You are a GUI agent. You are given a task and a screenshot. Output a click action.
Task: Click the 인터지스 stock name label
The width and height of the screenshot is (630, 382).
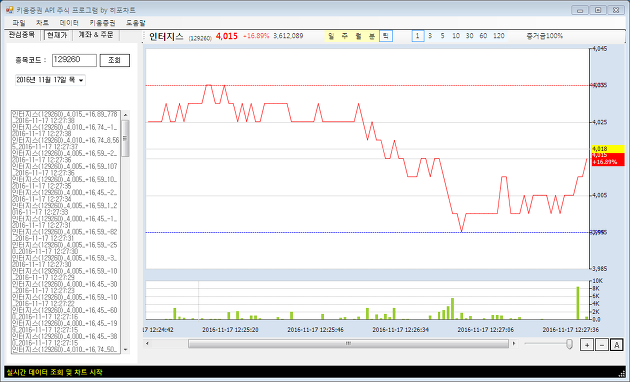coord(166,37)
